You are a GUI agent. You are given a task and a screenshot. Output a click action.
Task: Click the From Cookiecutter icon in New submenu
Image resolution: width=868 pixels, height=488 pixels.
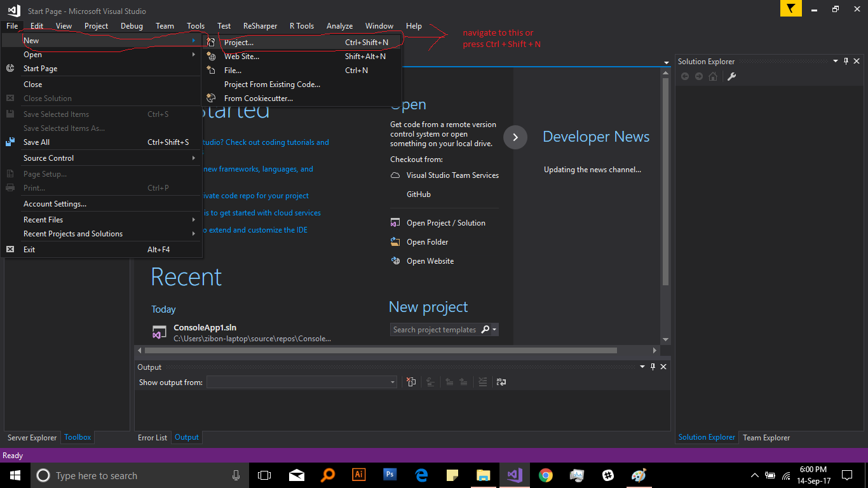211,98
